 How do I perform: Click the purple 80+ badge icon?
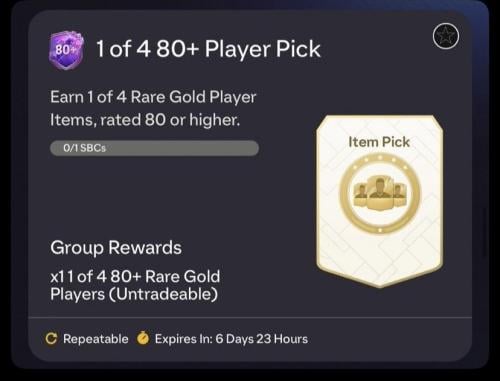tap(66, 50)
